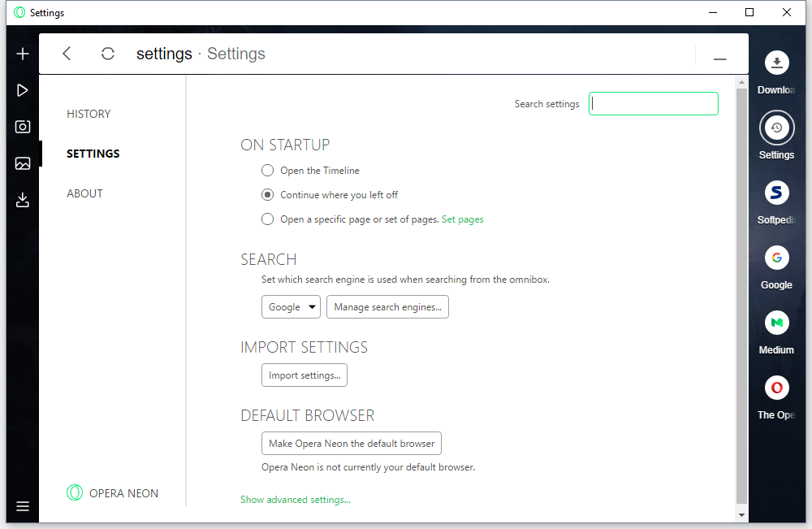The height and width of the screenshot is (529, 812).
Task: Open the Google tab bubble
Action: [x=776, y=258]
